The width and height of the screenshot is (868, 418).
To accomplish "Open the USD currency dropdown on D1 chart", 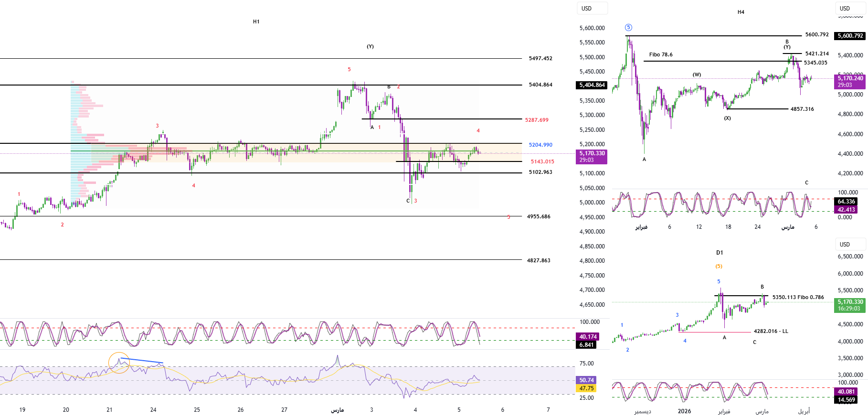I will (x=850, y=245).
